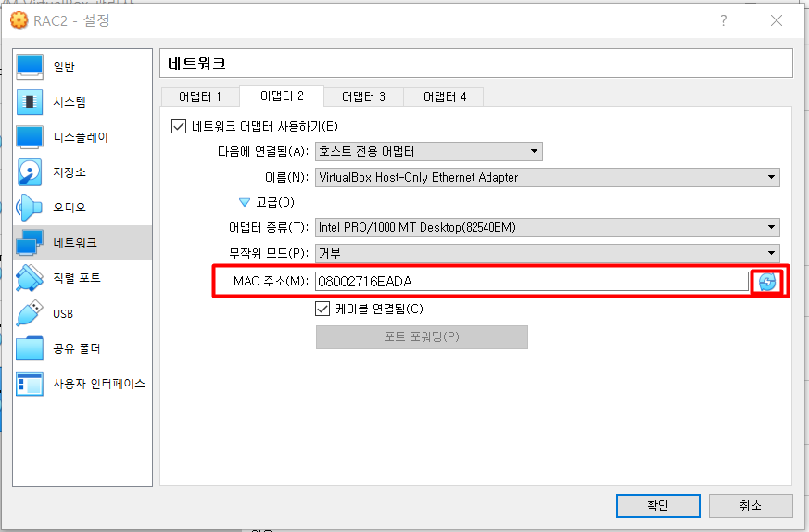
Task: Click the RAC2 settings gear icon in title bar
Action: coord(19,20)
